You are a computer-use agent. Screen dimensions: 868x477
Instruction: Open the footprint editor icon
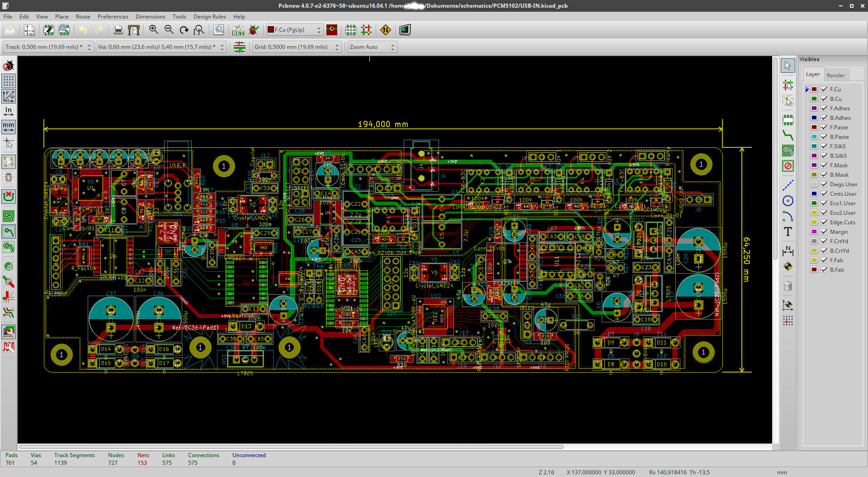point(48,30)
